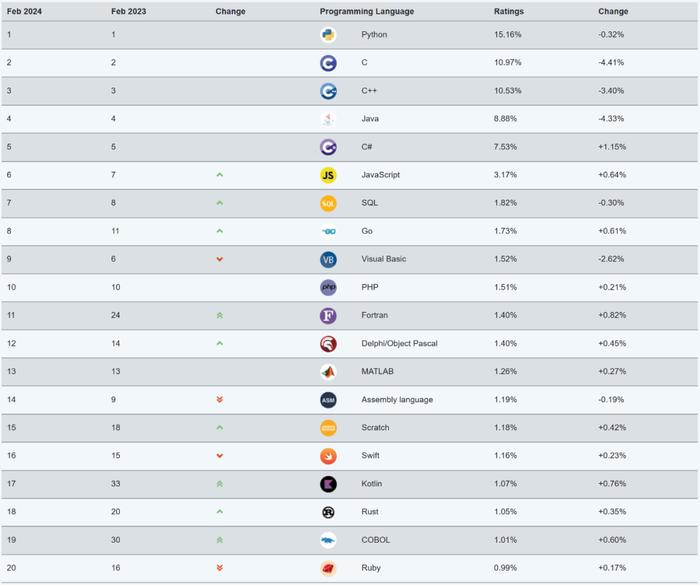Select the COBOL language name

[375, 540]
